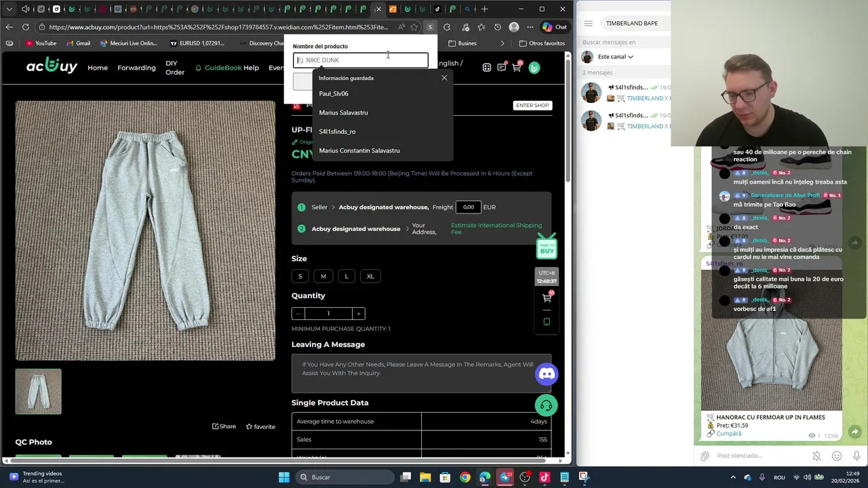Select Marius Constantin Salavastru autofill suggestion
The height and width of the screenshot is (488, 868).
click(x=381, y=150)
